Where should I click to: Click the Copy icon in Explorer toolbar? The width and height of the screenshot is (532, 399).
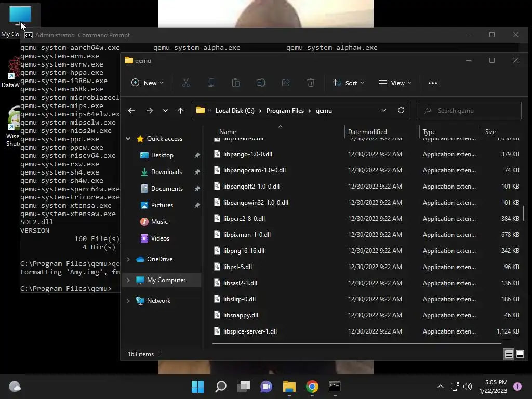coord(211,83)
